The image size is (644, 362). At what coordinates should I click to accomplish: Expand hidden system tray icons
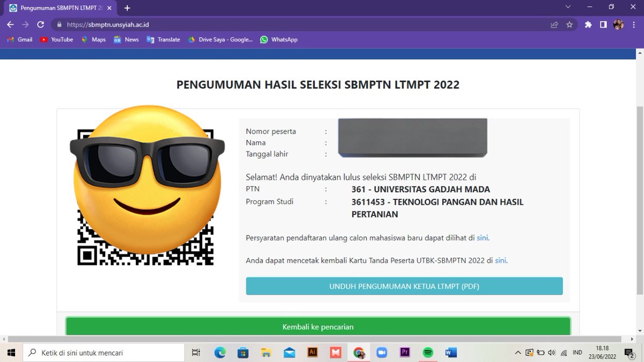(x=518, y=353)
